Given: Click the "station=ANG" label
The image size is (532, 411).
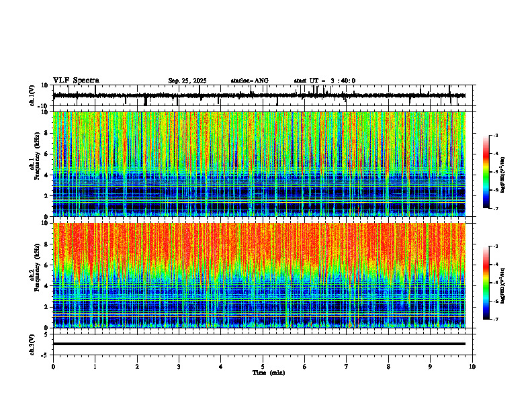Looking at the screenshot, I should tap(250, 81).
